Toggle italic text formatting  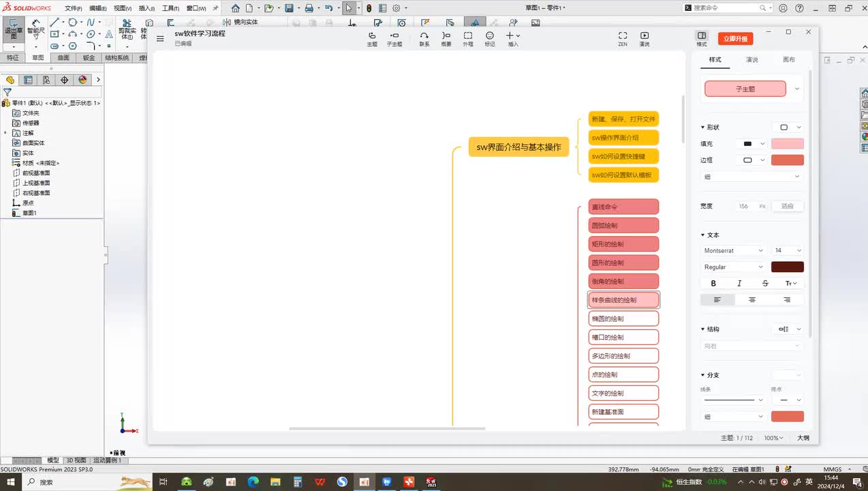[739, 283]
